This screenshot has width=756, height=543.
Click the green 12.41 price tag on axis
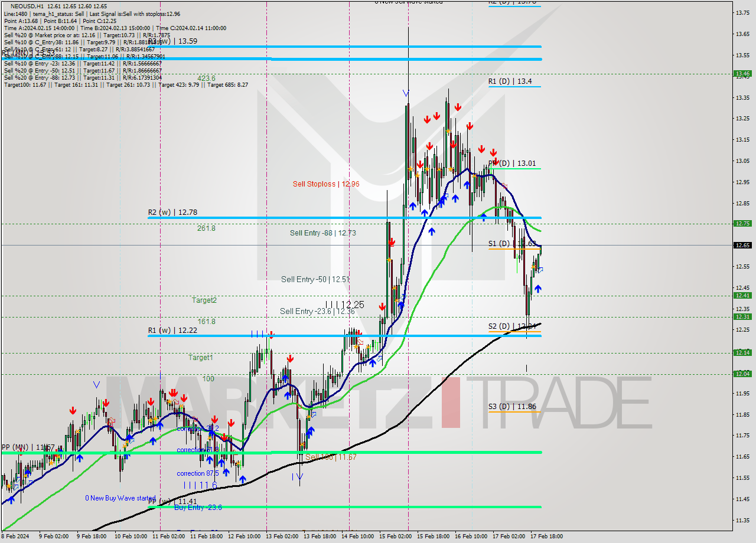tap(742, 296)
